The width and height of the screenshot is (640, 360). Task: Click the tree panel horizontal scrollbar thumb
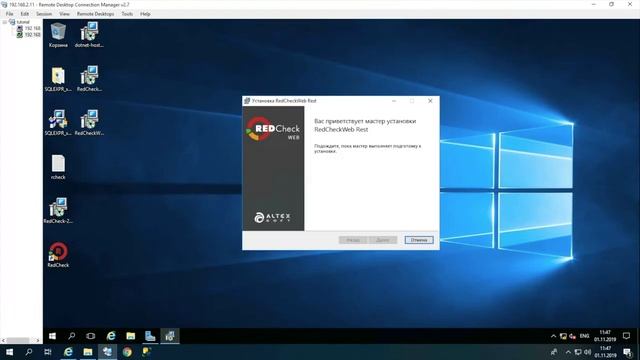(18, 340)
